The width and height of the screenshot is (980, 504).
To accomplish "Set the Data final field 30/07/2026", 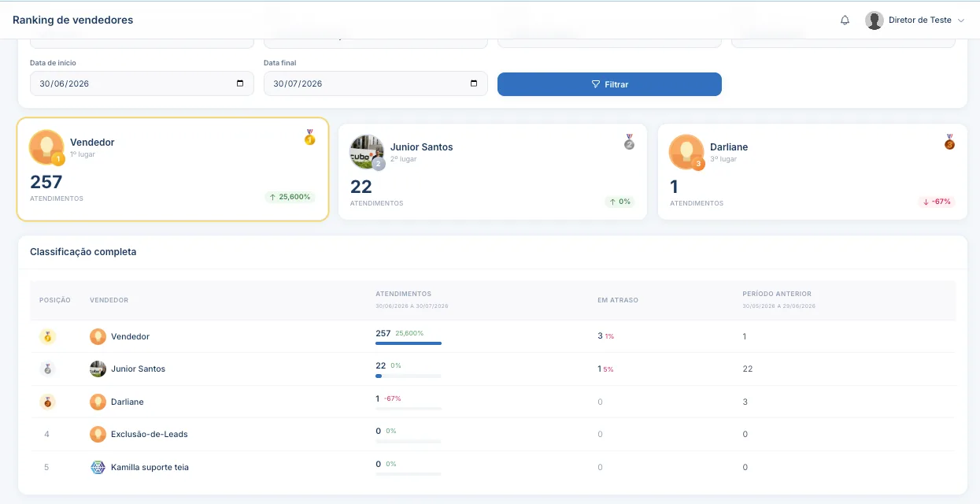I will [x=375, y=83].
